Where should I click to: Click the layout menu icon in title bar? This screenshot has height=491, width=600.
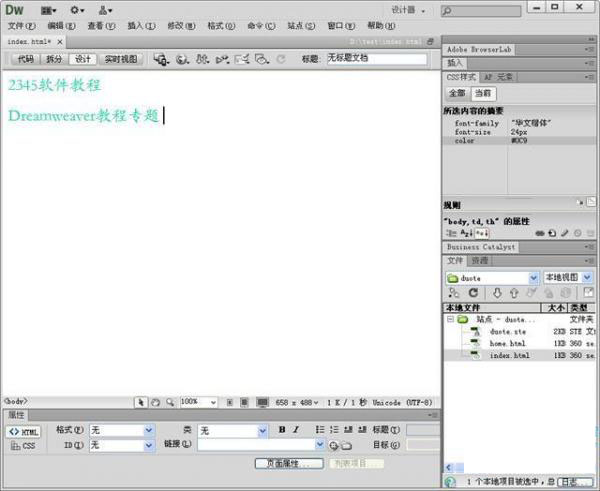pyautogui.click(x=49, y=10)
